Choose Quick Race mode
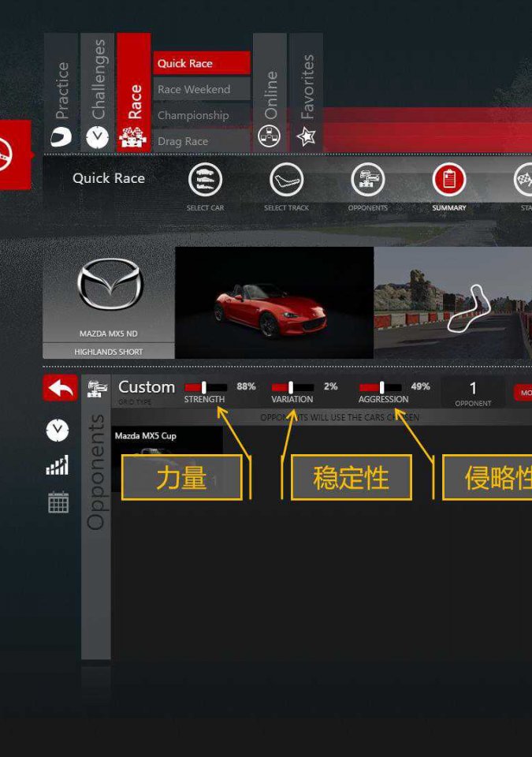The width and height of the screenshot is (532, 757). point(202,63)
